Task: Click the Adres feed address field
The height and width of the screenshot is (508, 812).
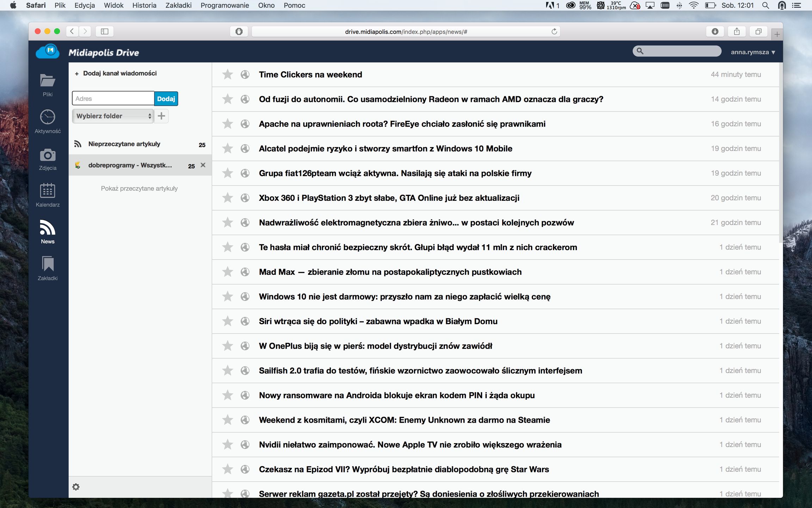Action: click(113, 99)
